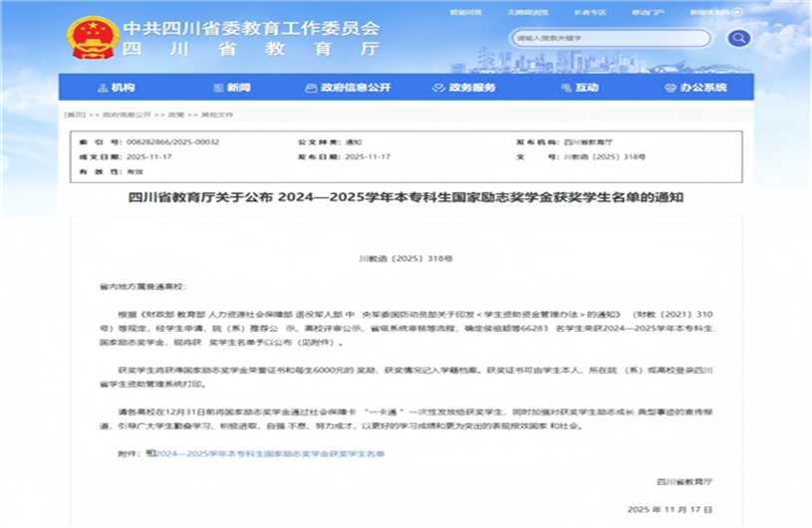
Task: Open the 政府信息公开 navigation menu
Action: 348,88
